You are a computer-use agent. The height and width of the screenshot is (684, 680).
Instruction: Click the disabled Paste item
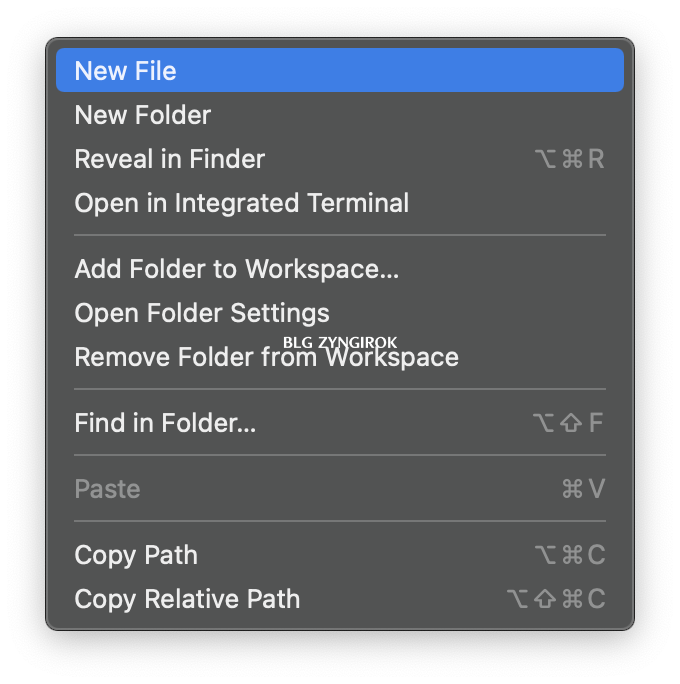coord(340,489)
